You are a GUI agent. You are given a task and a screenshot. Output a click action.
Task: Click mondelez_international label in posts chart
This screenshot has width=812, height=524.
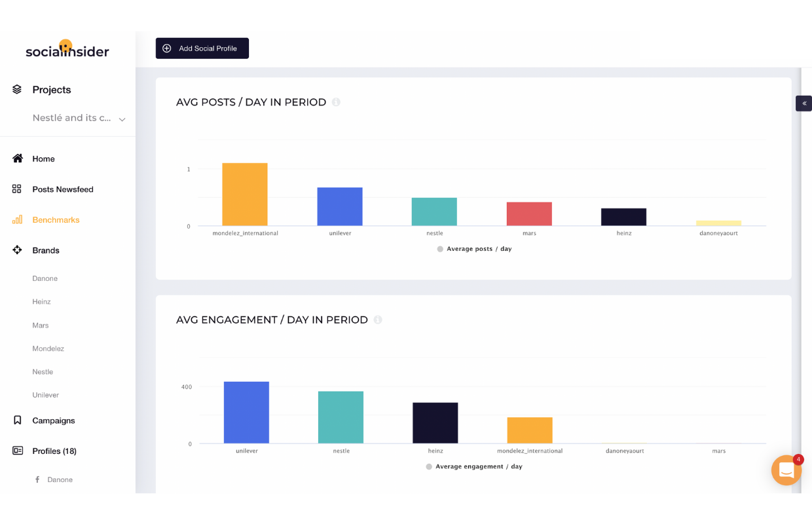point(246,233)
